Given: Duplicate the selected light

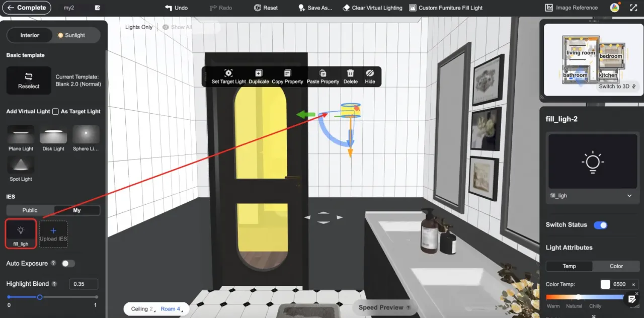Looking at the screenshot, I should pyautogui.click(x=259, y=73).
